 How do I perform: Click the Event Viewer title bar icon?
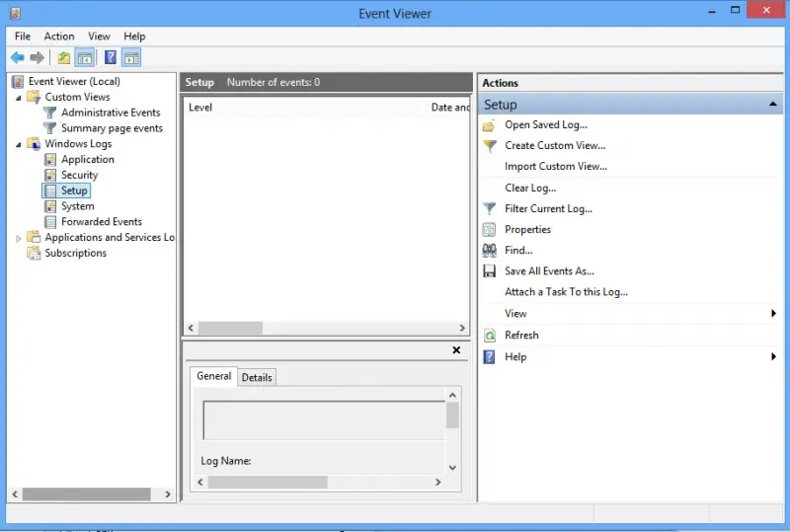coord(16,14)
